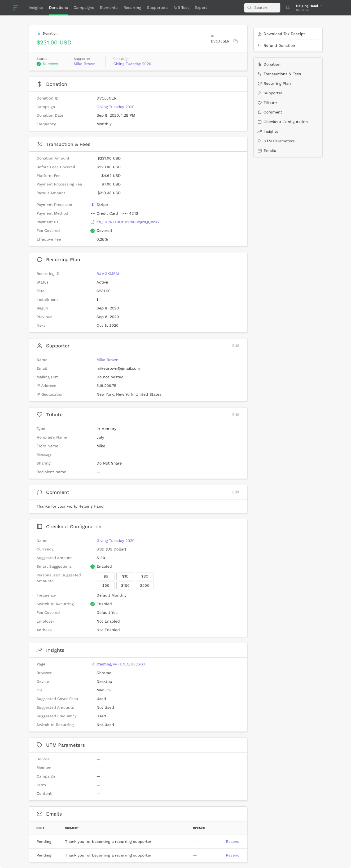Viewport: 351px width, 868px height.
Task: Click the tag icon in sidebar UTM
Action: [x=260, y=141]
